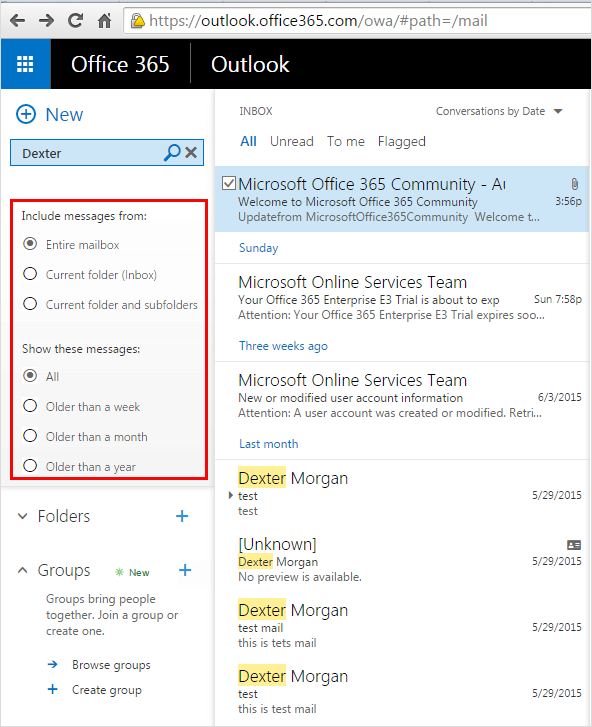Viewport: 592px width, 727px height.
Task: Click the Last month group header
Action: 268,444
